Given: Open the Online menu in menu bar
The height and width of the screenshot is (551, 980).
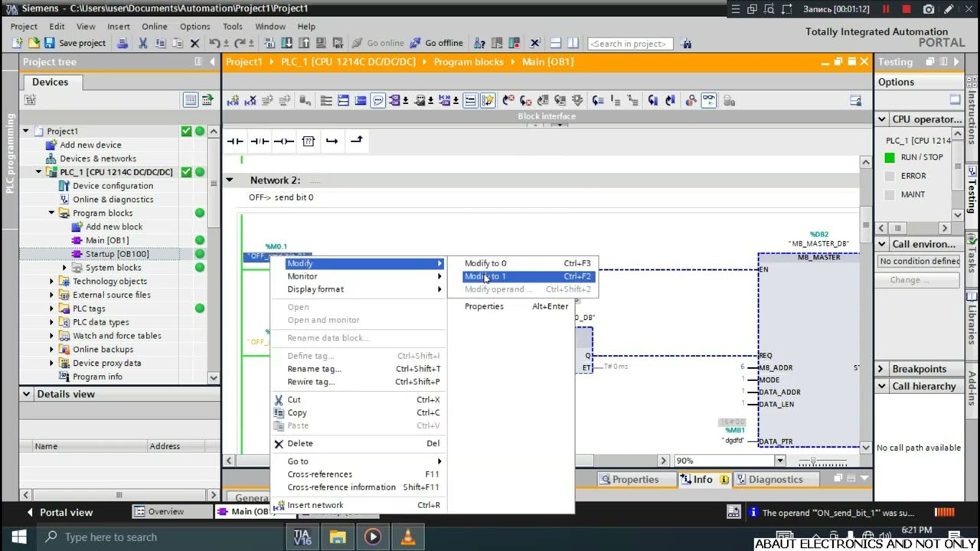Looking at the screenshot, I should tap(154, 26).
